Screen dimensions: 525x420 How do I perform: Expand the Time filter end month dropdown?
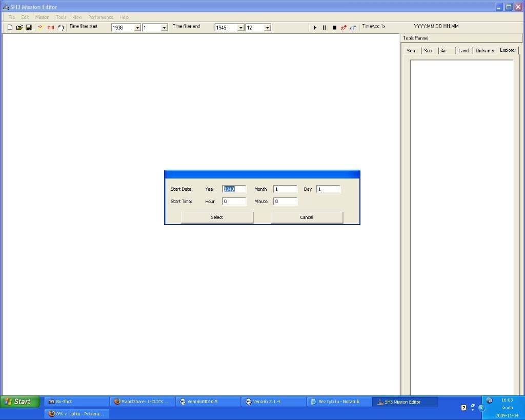[267, 28]
